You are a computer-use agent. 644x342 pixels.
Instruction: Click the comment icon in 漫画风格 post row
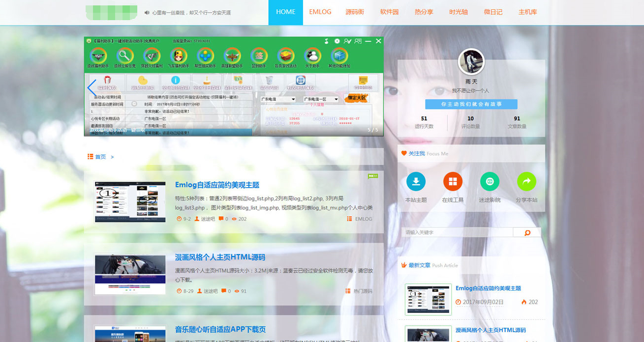point(224,291)
